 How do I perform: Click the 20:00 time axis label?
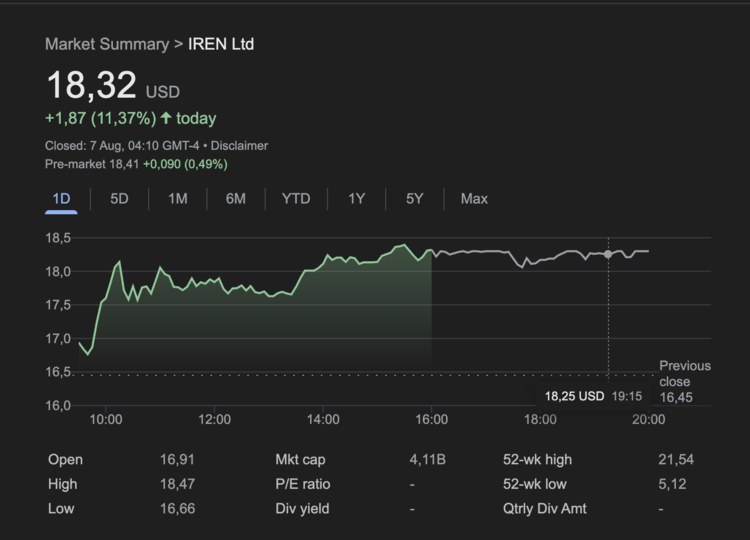[x=649, y=419]
